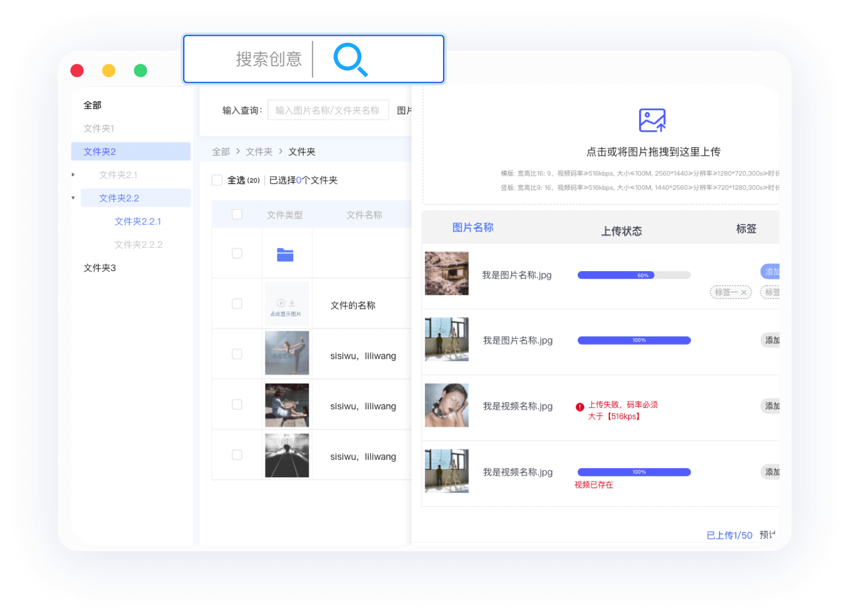Remove 标签一 tag with its x icon
The image size is (849, 616).
743,293
